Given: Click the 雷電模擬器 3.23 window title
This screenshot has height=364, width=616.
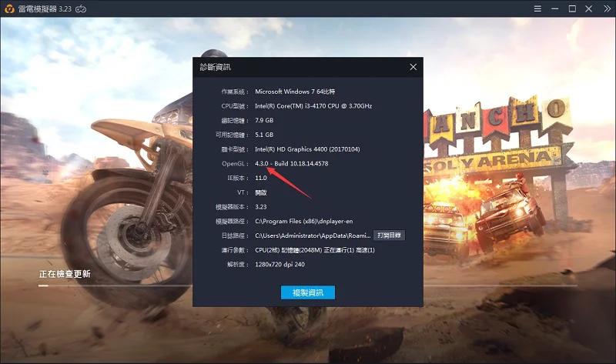Looking at the screenshot, I should click(45, 8).
